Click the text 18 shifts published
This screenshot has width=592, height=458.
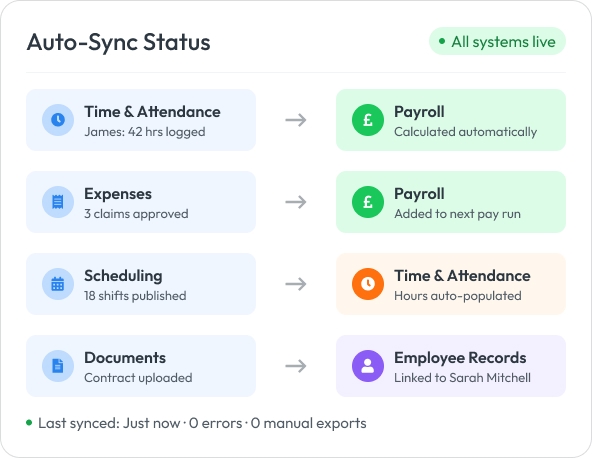tap(135, 296)
